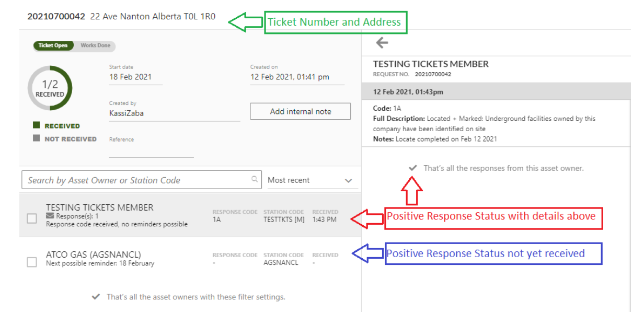The image size is (644, 312).
Task: Click the Asset Owner search field
Action: (142, 180)
